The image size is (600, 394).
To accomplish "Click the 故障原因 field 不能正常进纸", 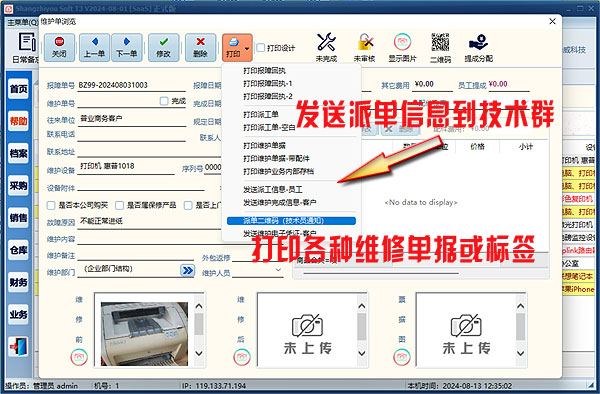I will click(149, 221).
